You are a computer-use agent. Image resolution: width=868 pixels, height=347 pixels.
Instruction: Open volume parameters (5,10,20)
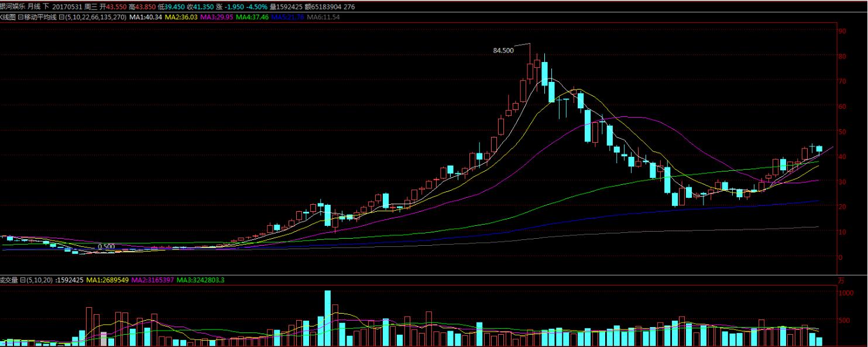coord(39,280)
